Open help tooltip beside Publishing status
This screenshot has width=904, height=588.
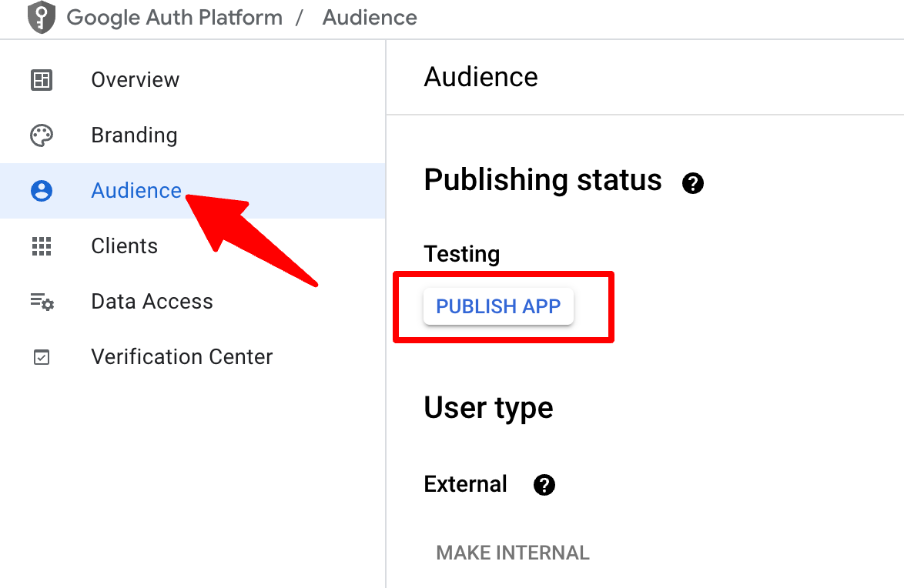[x=693, y=183]
